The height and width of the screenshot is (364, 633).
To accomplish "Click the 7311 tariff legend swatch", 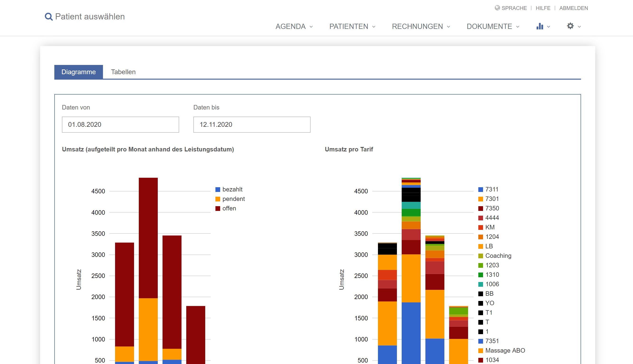I will point(481,190).
